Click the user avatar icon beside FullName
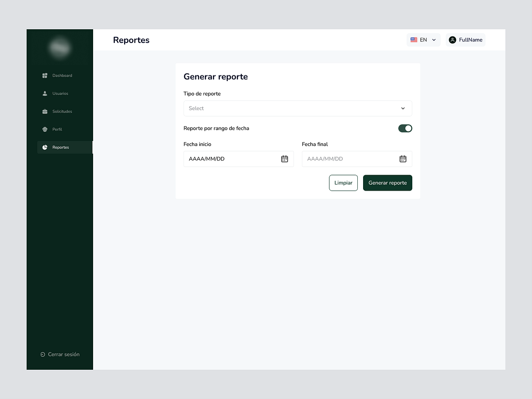The height and width of the screenshot is (399, 532). (x=452, y=39)
